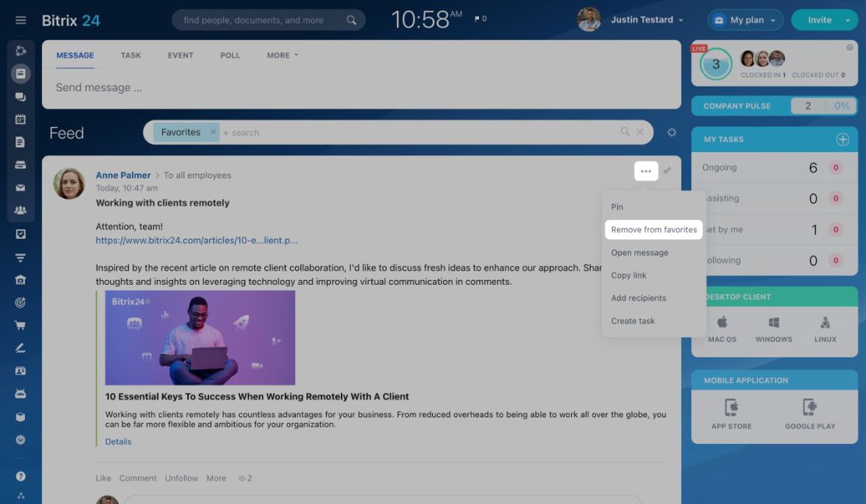Image resolution: width=866 pixels, height=504 pixels.
Task: Click the search magnifier in top bar
Action: coord(351,20)
